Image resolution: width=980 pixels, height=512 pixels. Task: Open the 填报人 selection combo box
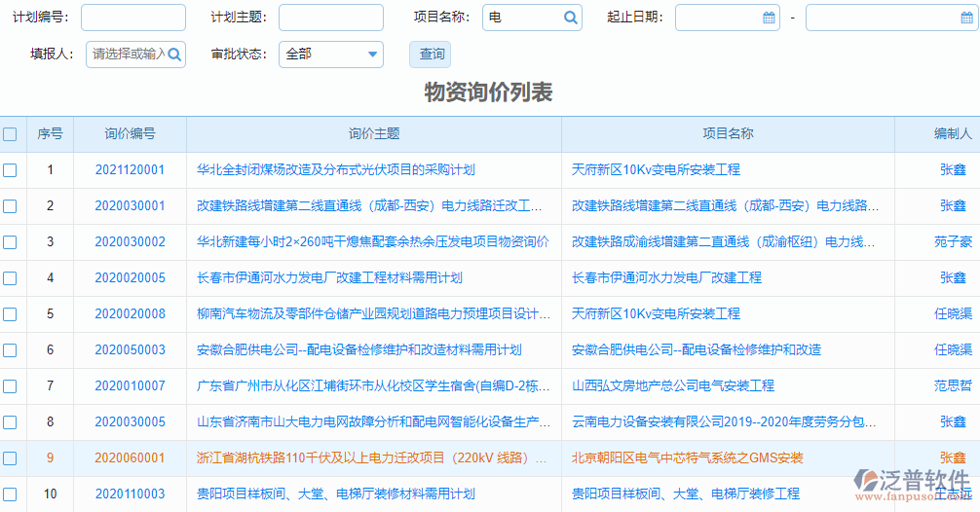(129, 55)
